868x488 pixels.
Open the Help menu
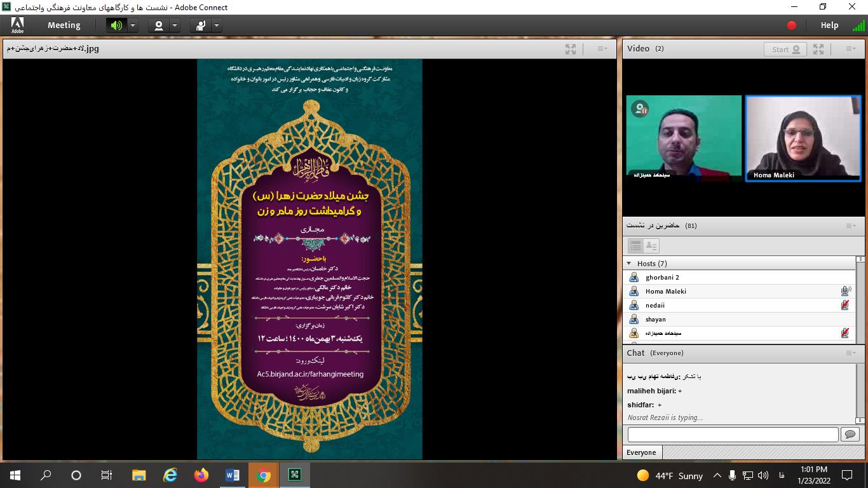(x=829, y=25)
